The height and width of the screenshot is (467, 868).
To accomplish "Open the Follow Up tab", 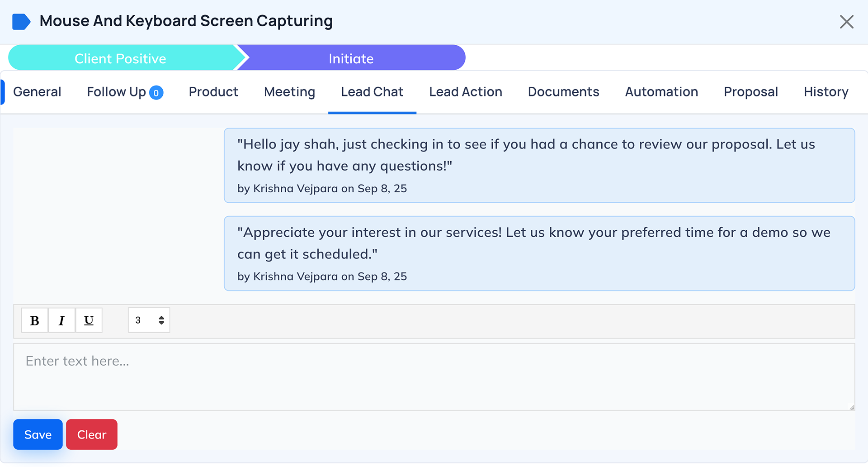I will [x=116, y=92].
